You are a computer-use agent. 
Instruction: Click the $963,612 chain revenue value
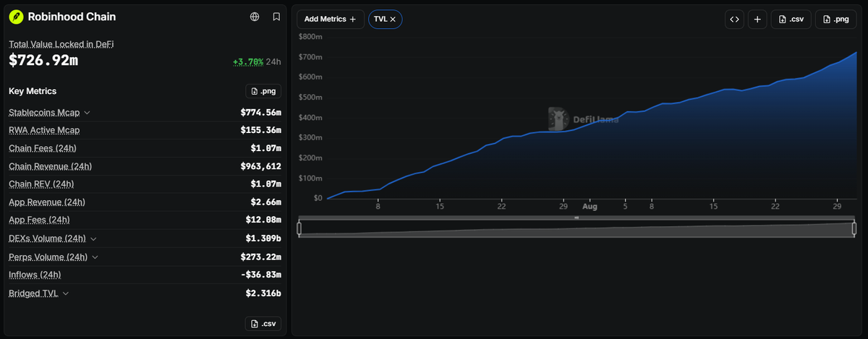pos(260,166)
